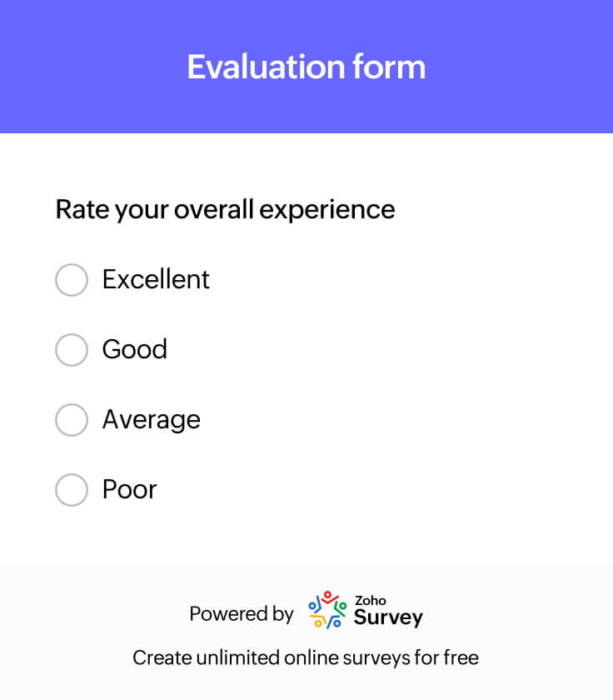The height and width of the screenshot is (700, 613).
Task: Click the Excellent label text
Action: point(155,280)
